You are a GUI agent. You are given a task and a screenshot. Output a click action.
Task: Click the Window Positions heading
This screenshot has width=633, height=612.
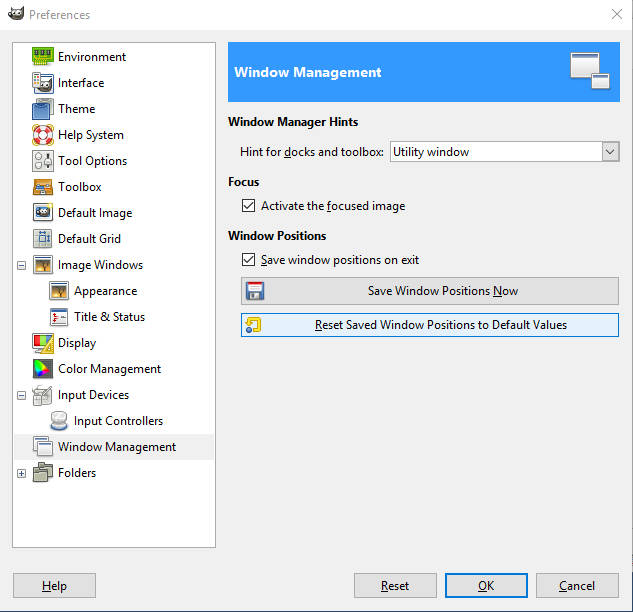277,236
